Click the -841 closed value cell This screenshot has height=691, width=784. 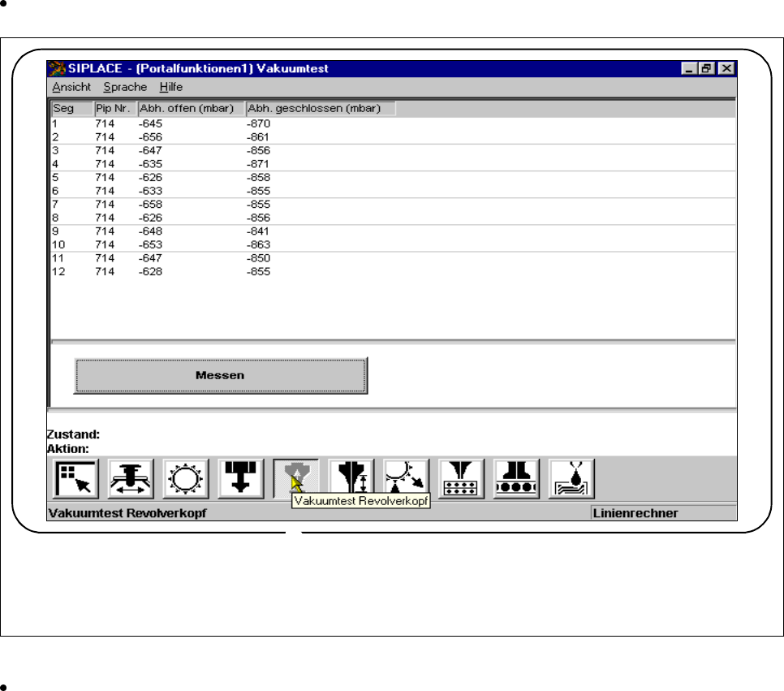(x=258, y=231)
